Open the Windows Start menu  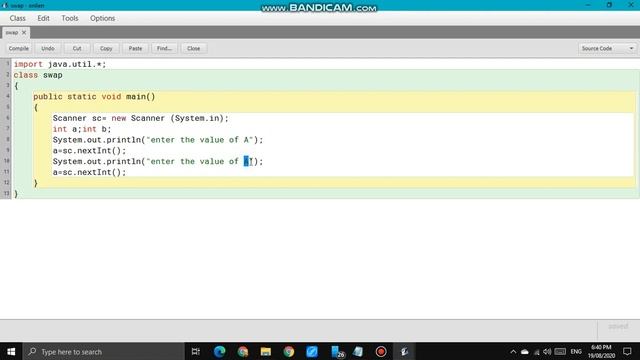[x=11, y=351]
